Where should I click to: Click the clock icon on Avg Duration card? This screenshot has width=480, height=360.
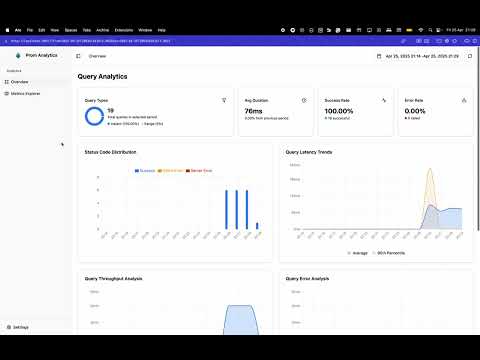[x=304, y=100]
